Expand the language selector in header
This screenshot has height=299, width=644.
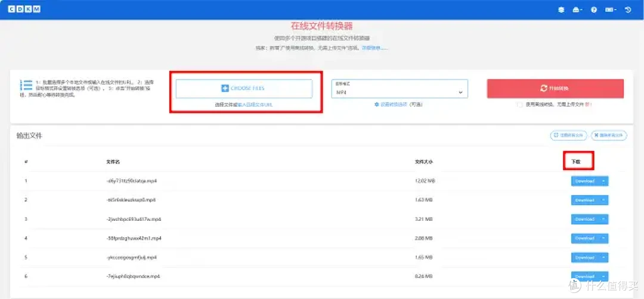(611, 10)
